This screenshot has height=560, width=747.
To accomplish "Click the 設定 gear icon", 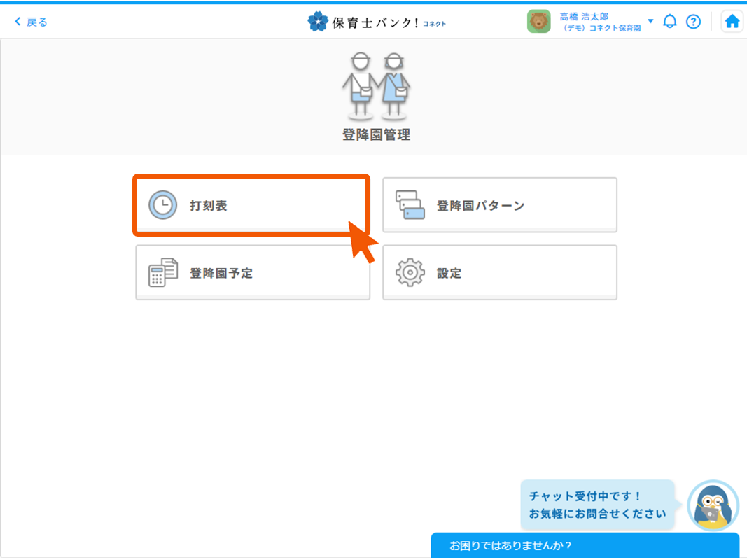I will [x=410, y=272].
